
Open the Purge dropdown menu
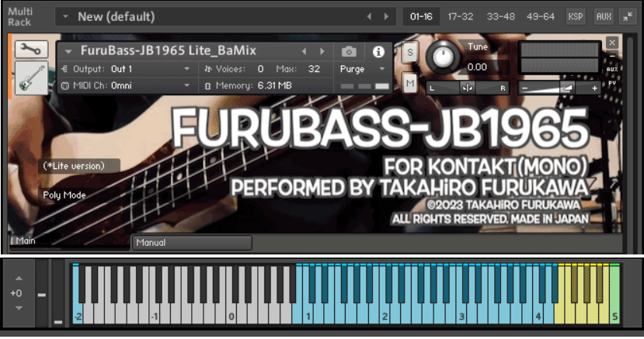(x=363, y=69)
